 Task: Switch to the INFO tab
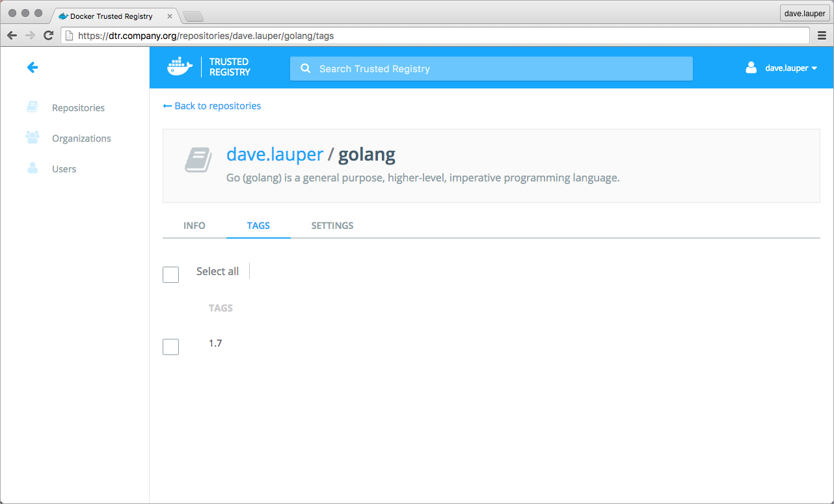(195, 226)
